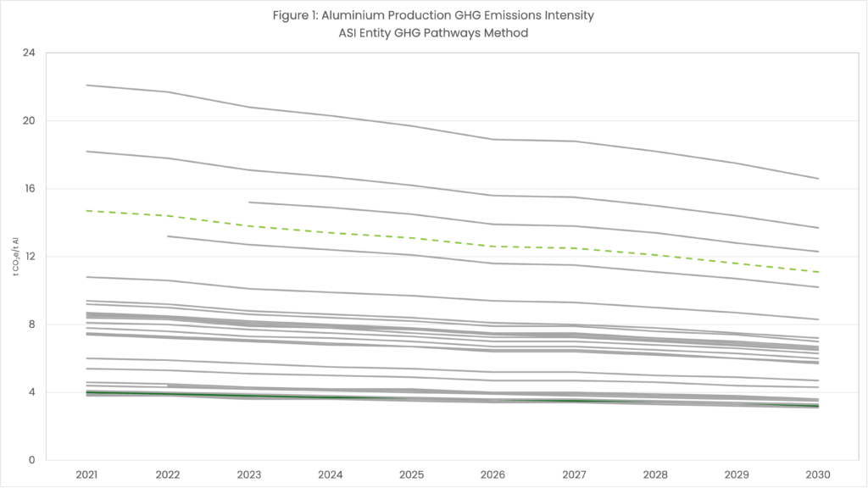Select the 2028 year label
Image resolution: width=868 pixels, height=488 pixels.
click(x=656, y=474)
